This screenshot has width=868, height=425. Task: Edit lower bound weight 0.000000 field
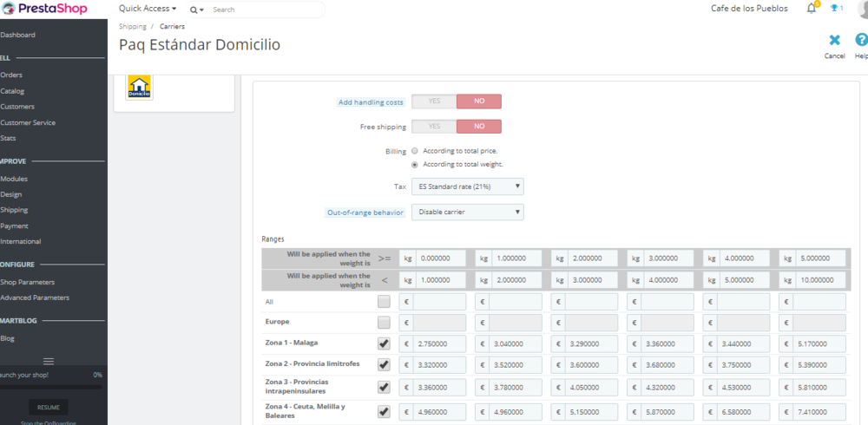[x=439, y=258]
